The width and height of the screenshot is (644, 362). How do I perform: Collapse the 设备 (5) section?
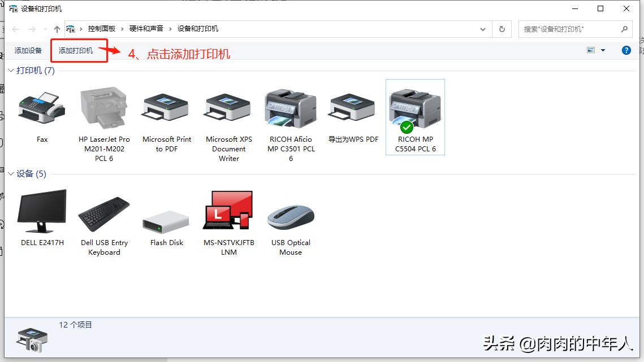point(10,174)
